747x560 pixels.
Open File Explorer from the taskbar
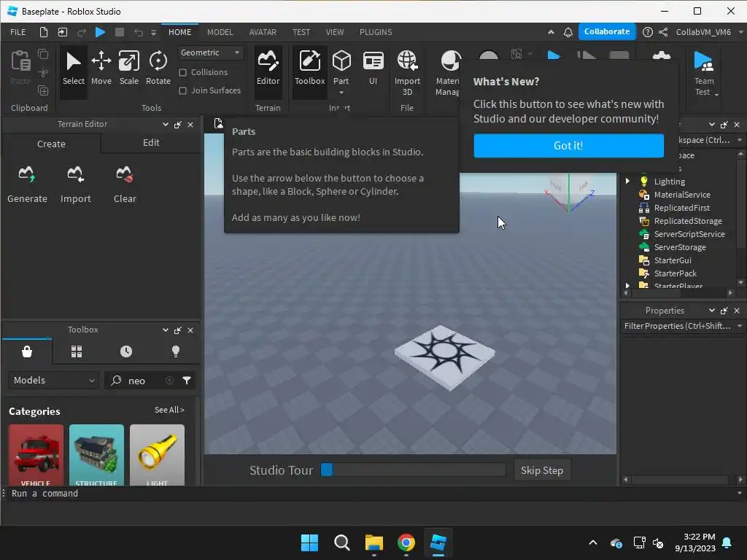pyautogui.click(x=374, y=542)
